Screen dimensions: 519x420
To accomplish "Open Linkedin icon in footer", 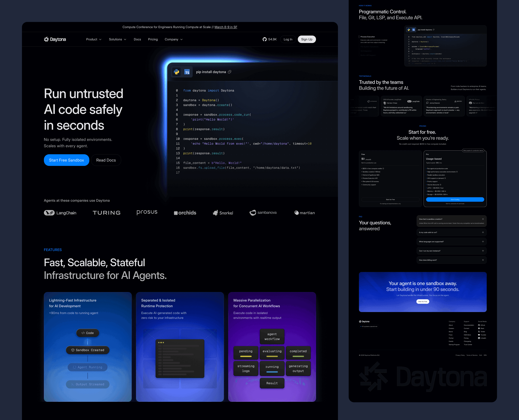I will tap(479, 338).
